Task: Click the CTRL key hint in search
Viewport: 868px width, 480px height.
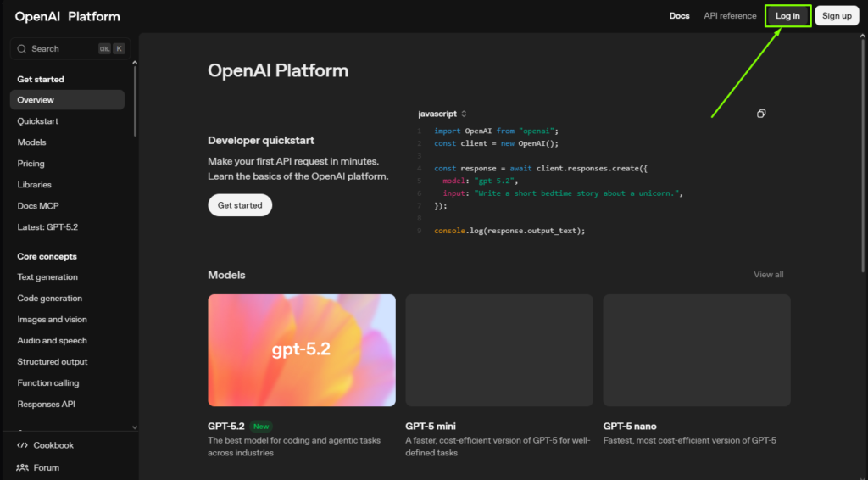Action: pos(104,48)
